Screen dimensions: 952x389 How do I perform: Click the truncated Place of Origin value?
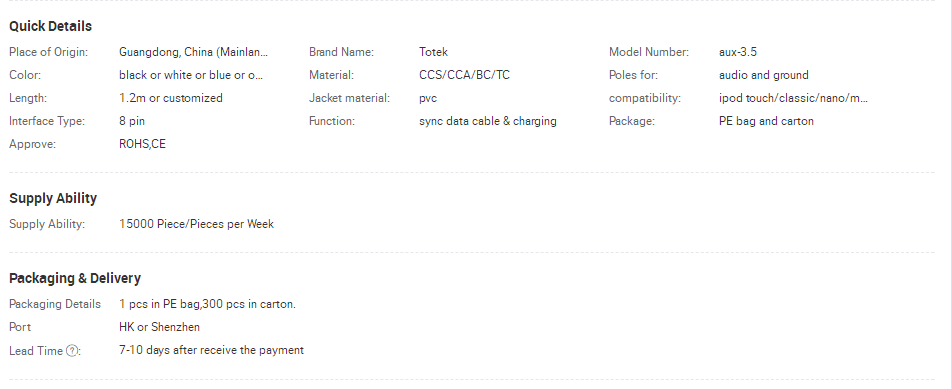(x=193, y=52)
